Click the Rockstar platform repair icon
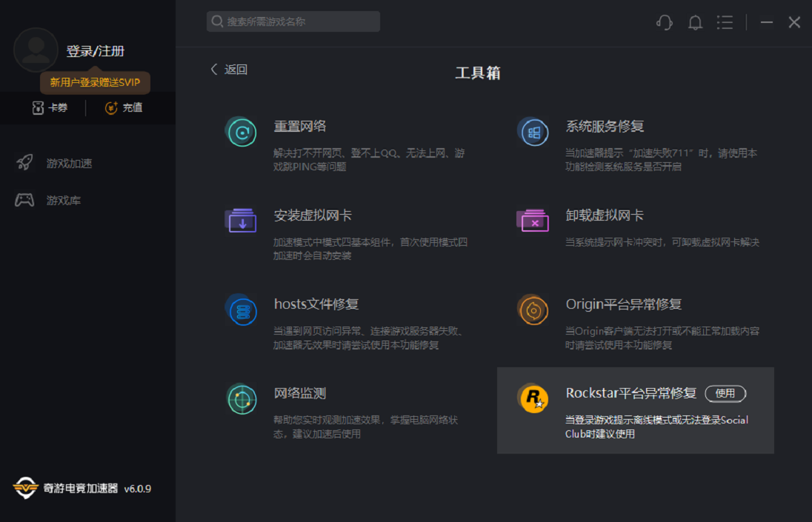This screenshot has width=812, height=522. point(533,399)
